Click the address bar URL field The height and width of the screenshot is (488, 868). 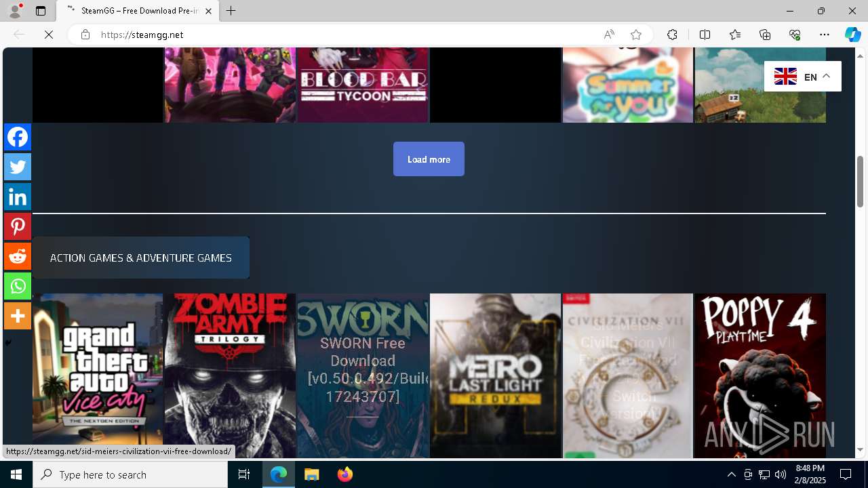346,35
